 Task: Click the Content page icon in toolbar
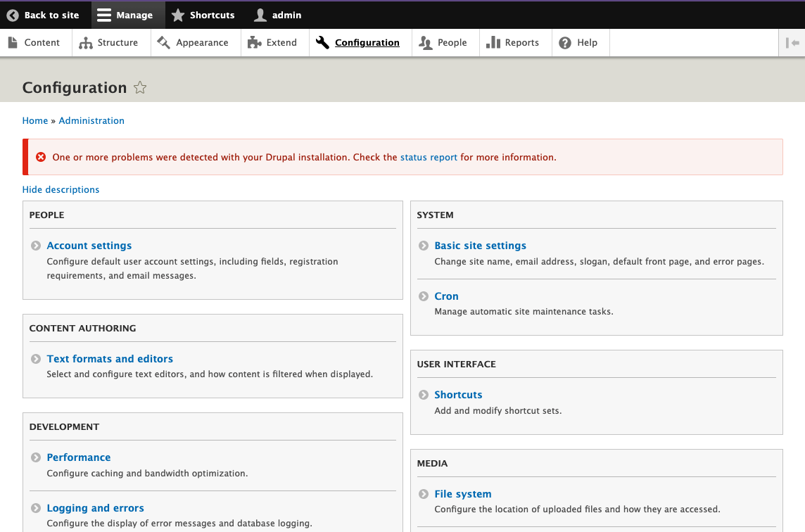click(x=13, y=43)
